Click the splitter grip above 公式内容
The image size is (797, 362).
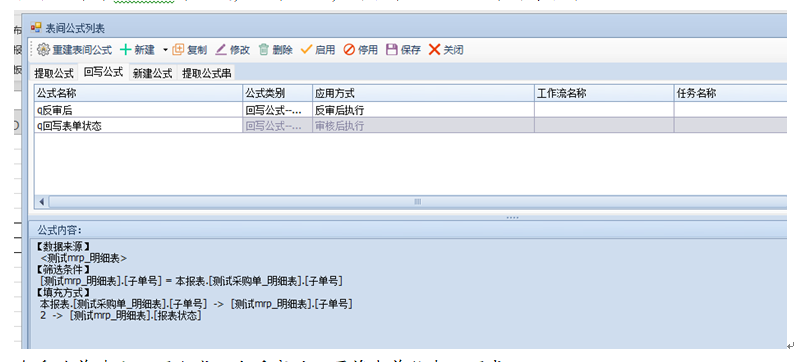[x=512, y=217]
